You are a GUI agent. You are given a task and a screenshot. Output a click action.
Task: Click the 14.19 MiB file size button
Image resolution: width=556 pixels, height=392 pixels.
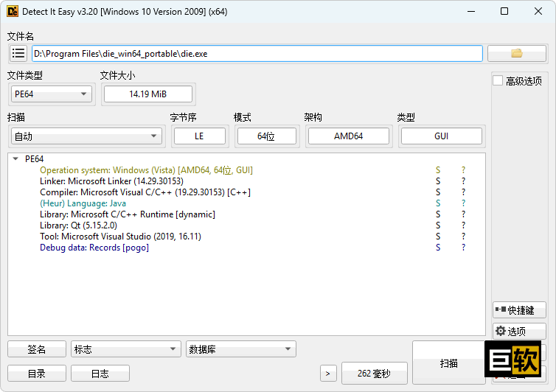coord(148,94)
